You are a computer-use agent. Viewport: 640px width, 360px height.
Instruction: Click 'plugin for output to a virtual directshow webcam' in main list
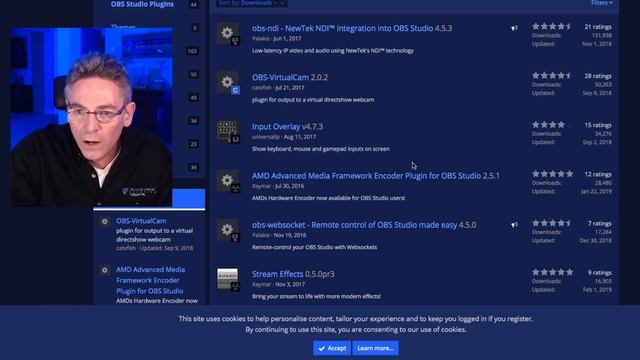pos(313,100)
